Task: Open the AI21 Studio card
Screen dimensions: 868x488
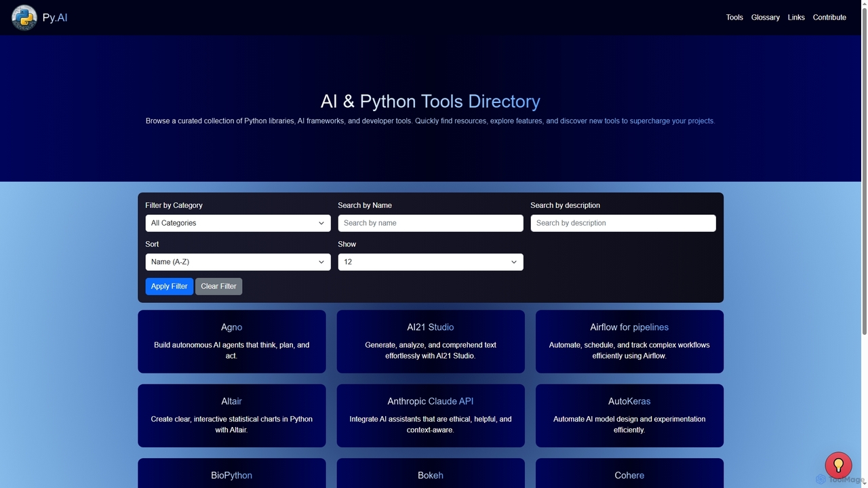Action: (x=431, y=342)
